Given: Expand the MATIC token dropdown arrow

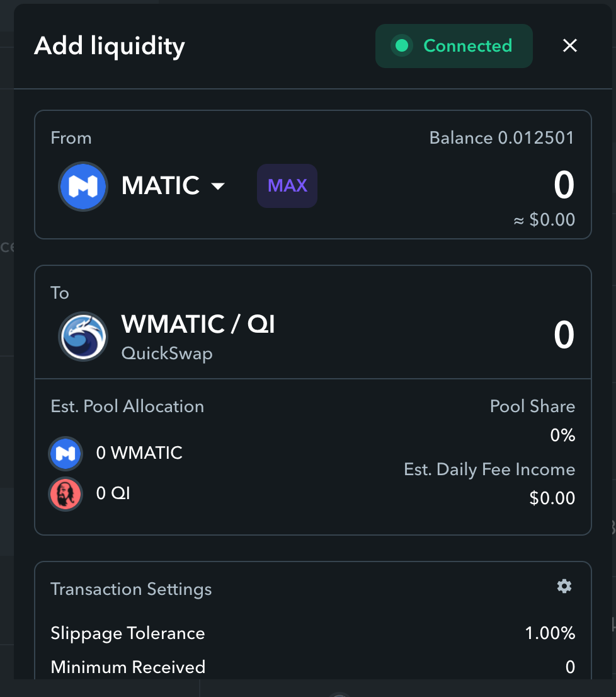Looking at the screenshot, I should click(x=218, y=186).
